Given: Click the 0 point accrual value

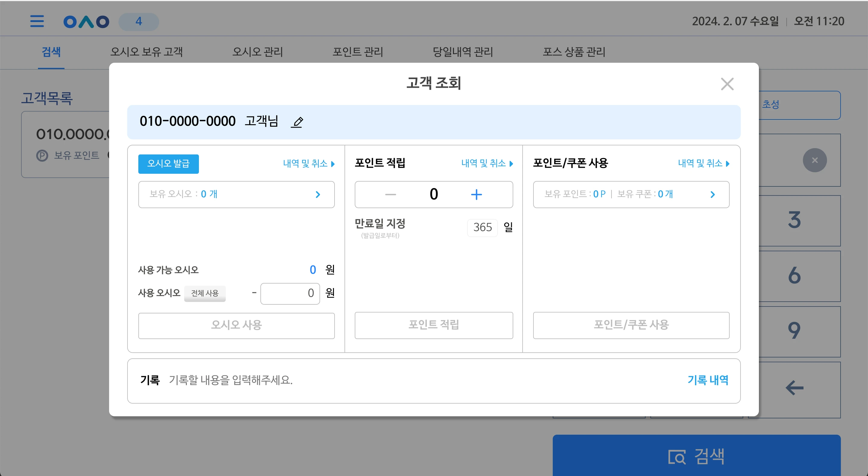Looking at the screenshot, I should [434, 194].
